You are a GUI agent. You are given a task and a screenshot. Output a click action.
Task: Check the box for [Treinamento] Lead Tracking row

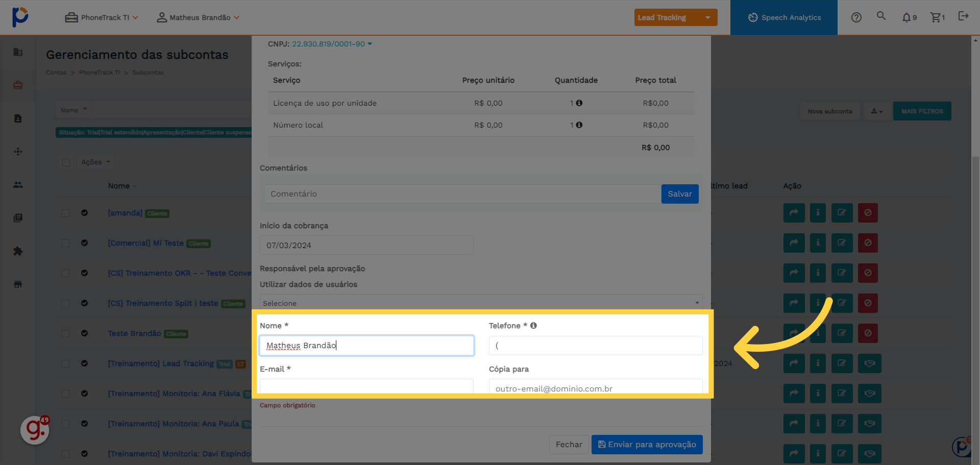click(x=65, y=363)
